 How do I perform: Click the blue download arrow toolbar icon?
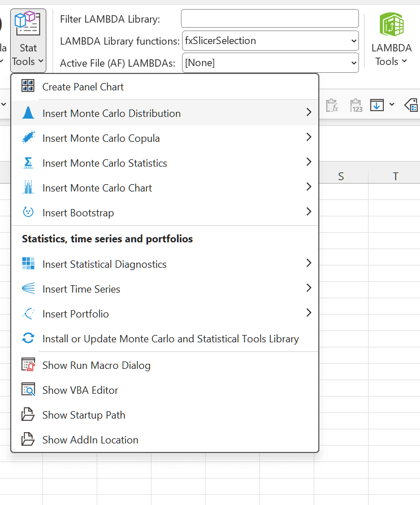pyautogui.click(x=377, y=105)
